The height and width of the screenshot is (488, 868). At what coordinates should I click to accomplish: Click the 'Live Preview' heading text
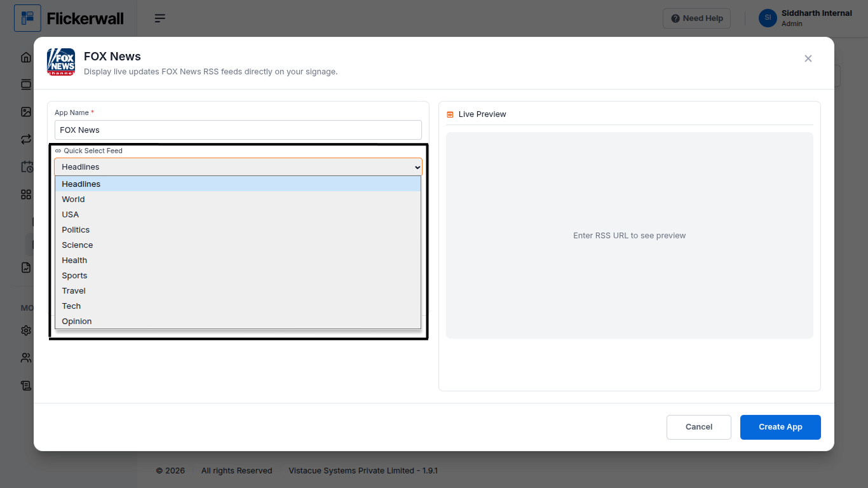482,114
